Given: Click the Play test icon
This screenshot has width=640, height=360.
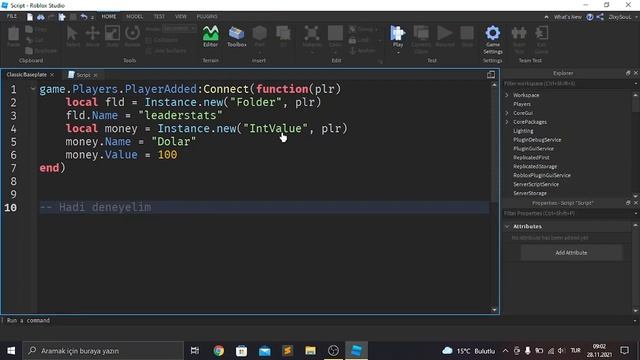Looking at the screenshot, I should [398, 33].
